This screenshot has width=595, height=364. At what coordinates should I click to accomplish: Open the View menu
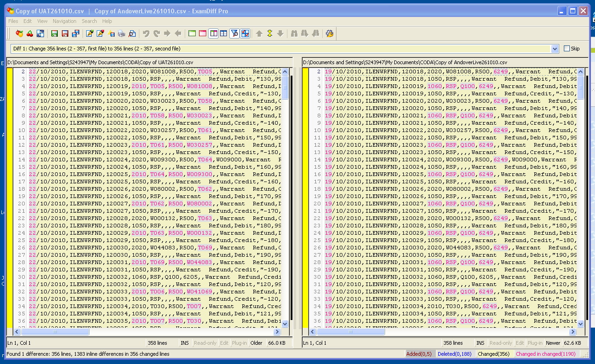tap(42, 21)
